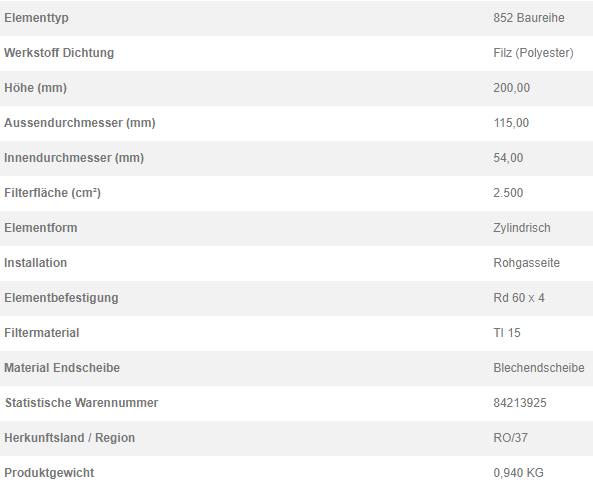Click the Elementtyp label
Image resolution: width=593 pixels, height=486 pixels.
coord(36,18)
